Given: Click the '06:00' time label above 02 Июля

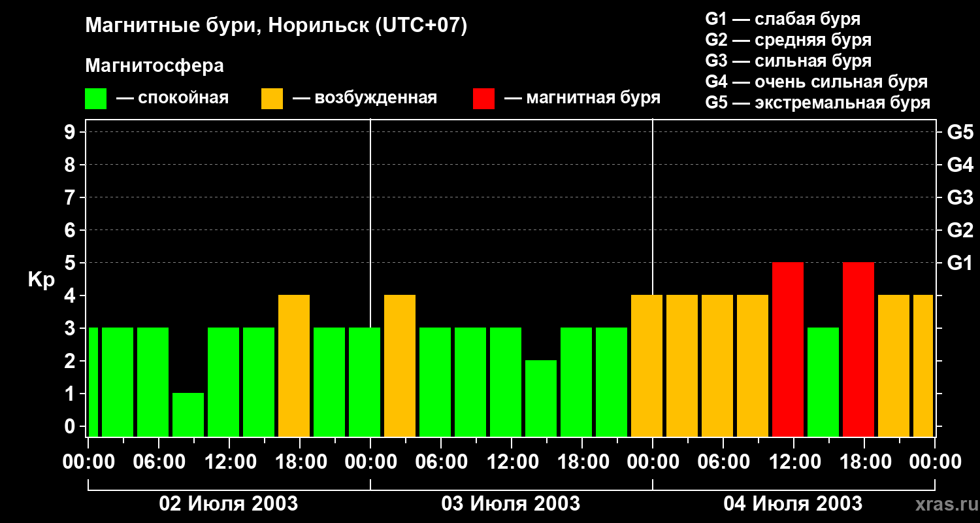Looking at the screenshot, I should click(159, 462).
